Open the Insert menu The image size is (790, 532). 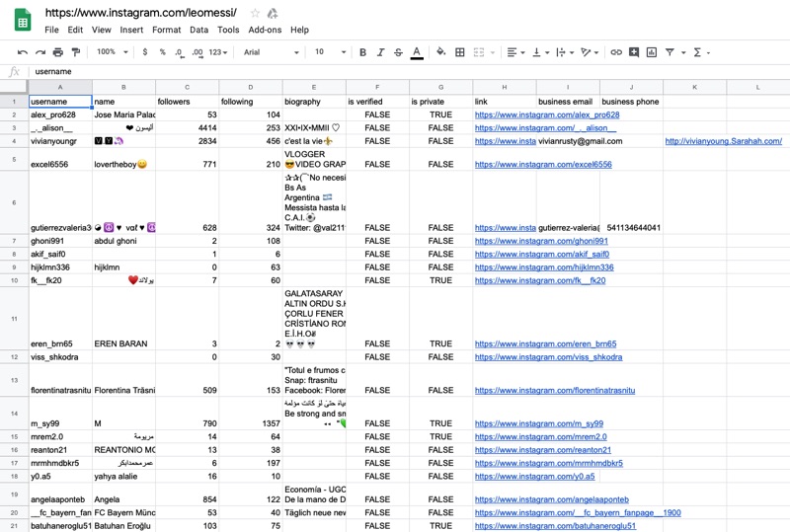131,30
